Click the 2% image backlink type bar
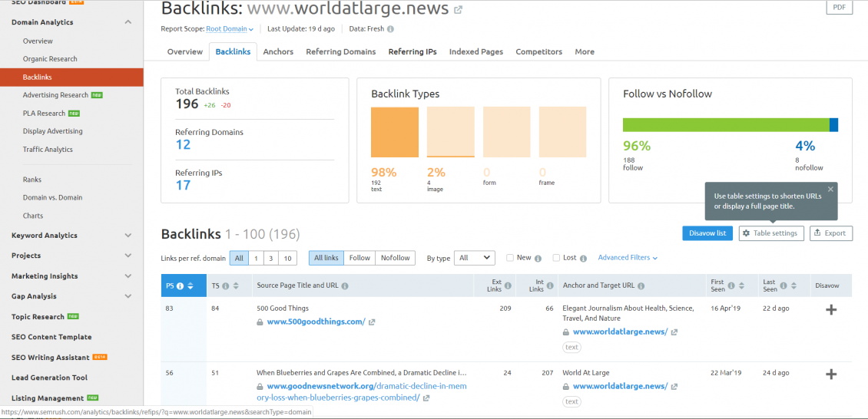This screenshot has width=868, height=419. point(451,132)
